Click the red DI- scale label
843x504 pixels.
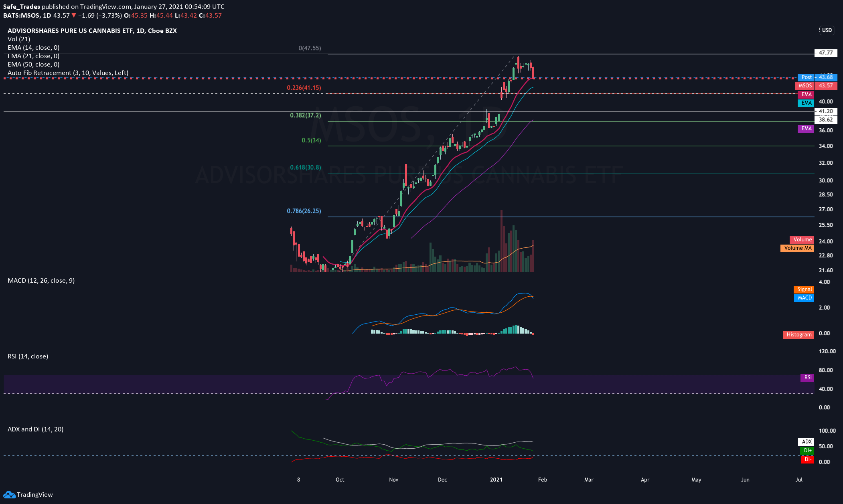click(x=807, y=459)
